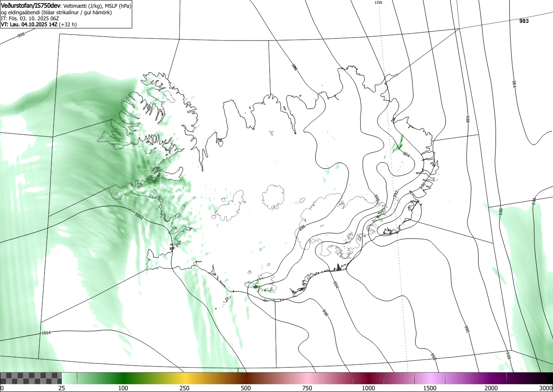Click the colorbar tick label 250

(184, 388)
